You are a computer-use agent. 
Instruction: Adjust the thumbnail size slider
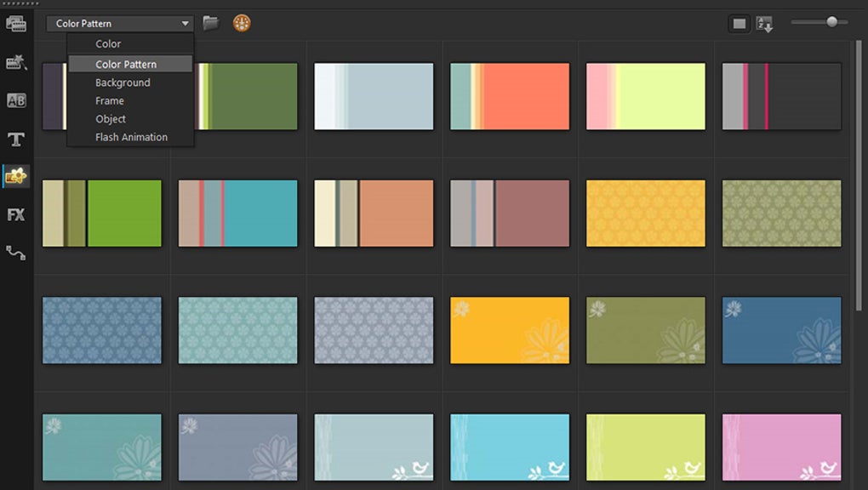click(832, 22)
